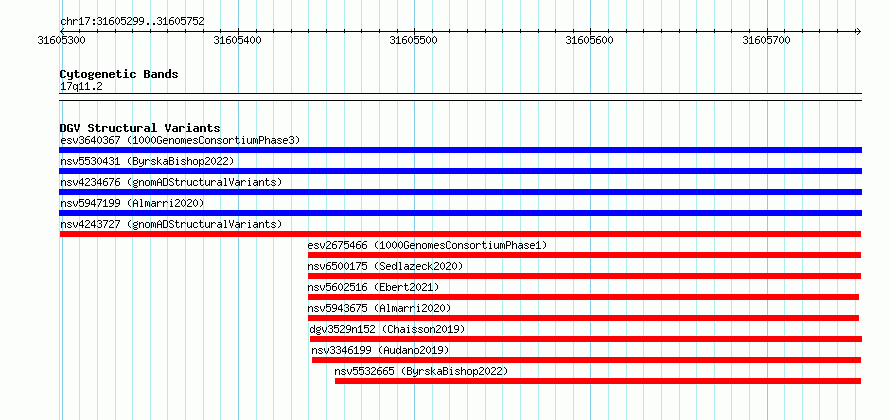Click the nsv5947199 blue variant bar
The height and width of the screenshot is (420, 890).
coord(460,213)
